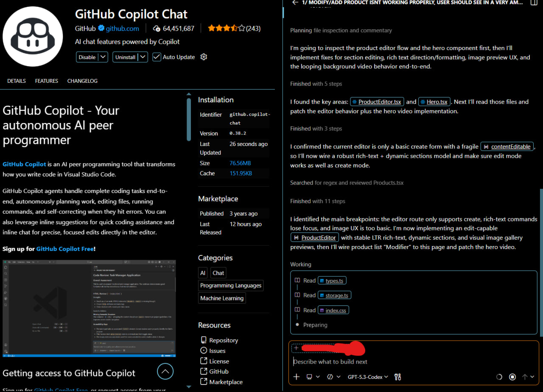Image resolution: width=543 pixels, height=392 pixels.
Task: Click the Uninstall button
Action: 126,57
